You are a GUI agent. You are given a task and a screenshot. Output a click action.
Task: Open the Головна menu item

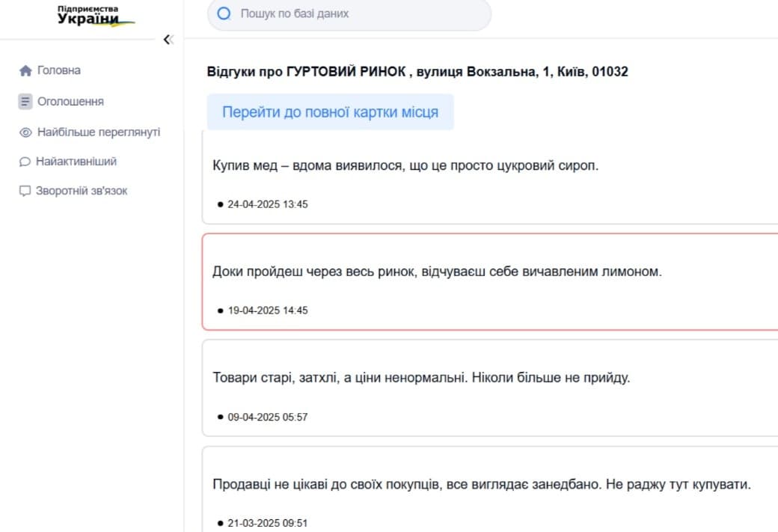coord(58,70)
